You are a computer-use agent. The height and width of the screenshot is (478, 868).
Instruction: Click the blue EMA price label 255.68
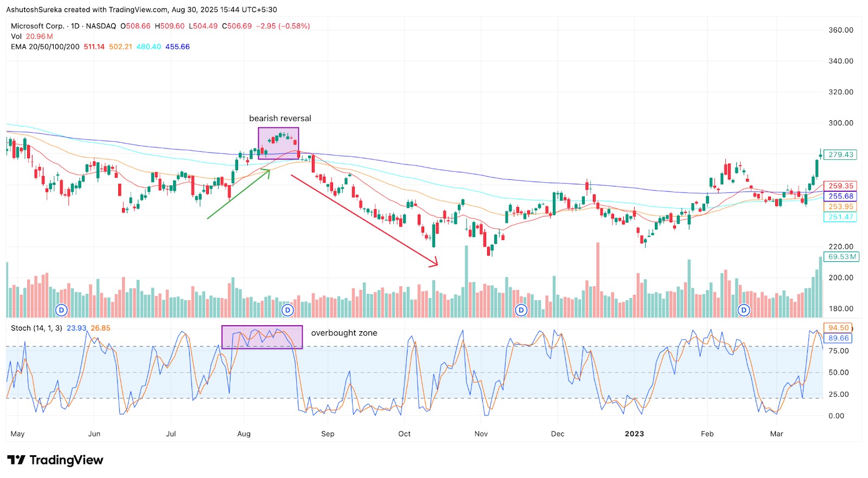tap(841, 196)
